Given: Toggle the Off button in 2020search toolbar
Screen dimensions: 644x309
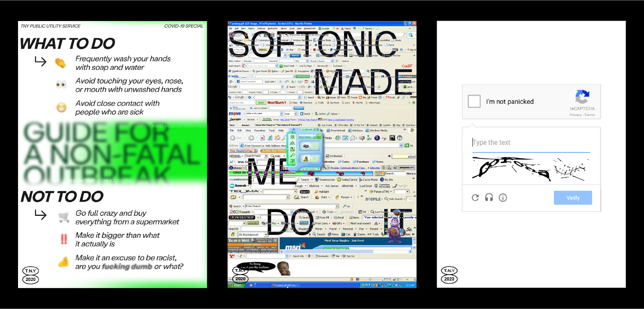Looking at the screenshot, I should click(x=362, y=212).
